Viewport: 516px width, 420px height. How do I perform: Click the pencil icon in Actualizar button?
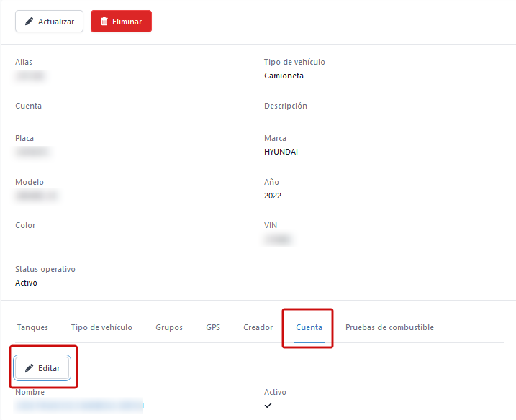click(29, 22)
